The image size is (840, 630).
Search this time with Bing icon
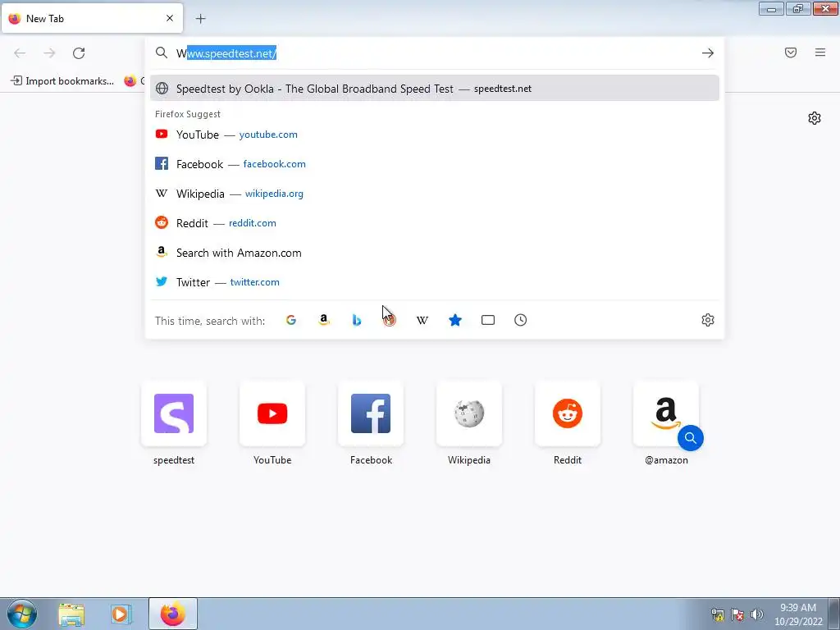[357, 321]
